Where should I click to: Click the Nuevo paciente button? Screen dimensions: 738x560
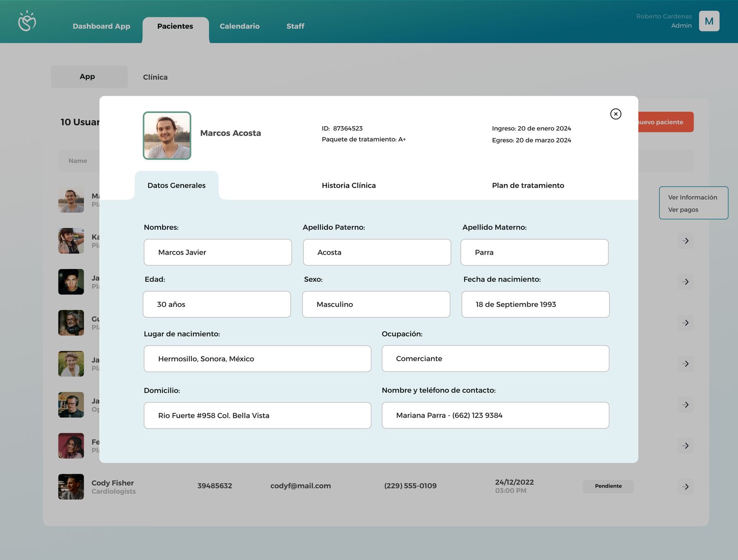666,122
